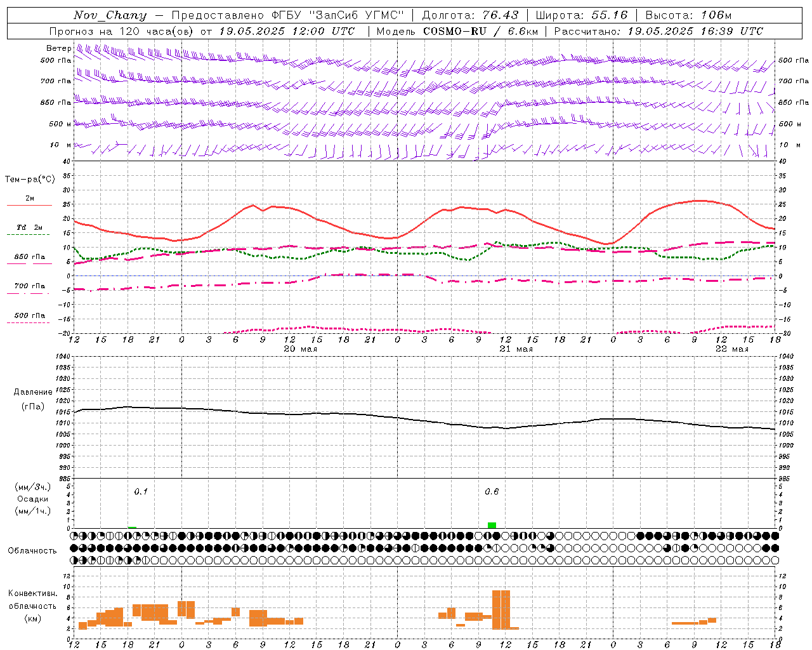
Task: Click the "(мм/3ч.)" precipitation unit label
Action: pos(33,487)
